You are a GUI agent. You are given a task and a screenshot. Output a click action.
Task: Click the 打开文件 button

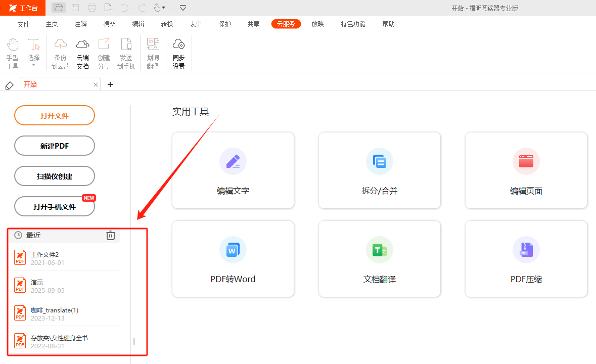pos(54,115)
